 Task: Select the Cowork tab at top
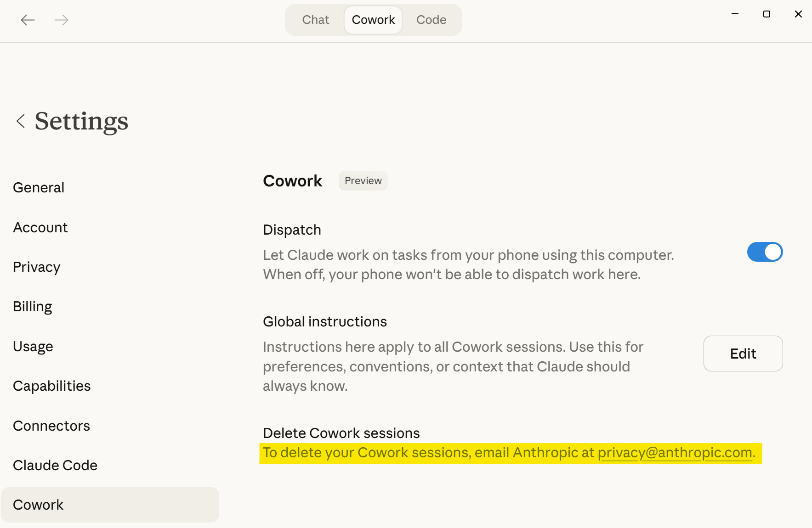[x=373, y=20]
